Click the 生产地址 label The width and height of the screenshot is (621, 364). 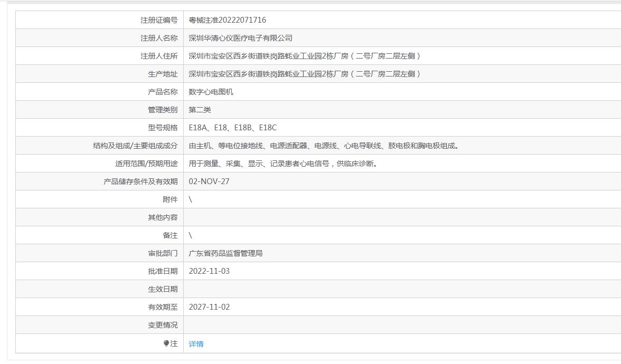(163, 74)
